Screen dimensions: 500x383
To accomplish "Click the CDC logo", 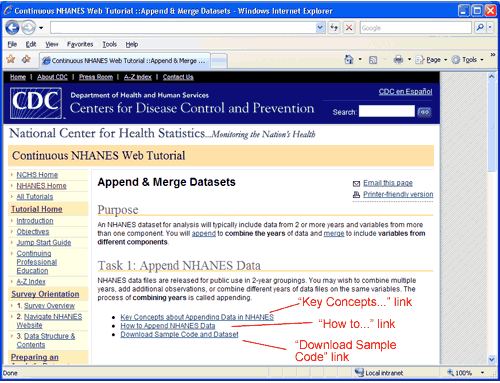I will point(36,103).
